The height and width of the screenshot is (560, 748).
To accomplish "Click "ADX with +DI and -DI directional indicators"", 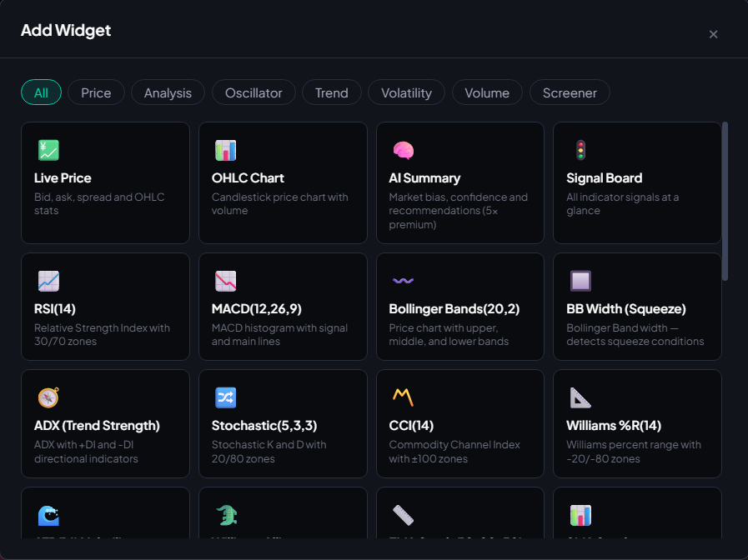I will pyautogui.click(x=86, y=452).
